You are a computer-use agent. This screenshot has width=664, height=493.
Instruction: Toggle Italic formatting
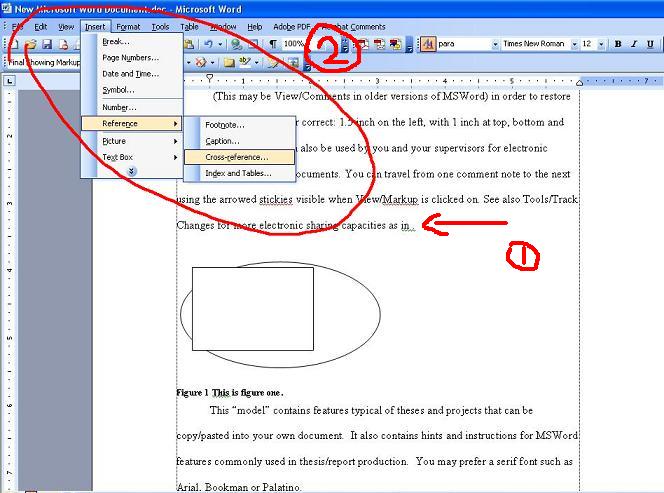[635, 45]
